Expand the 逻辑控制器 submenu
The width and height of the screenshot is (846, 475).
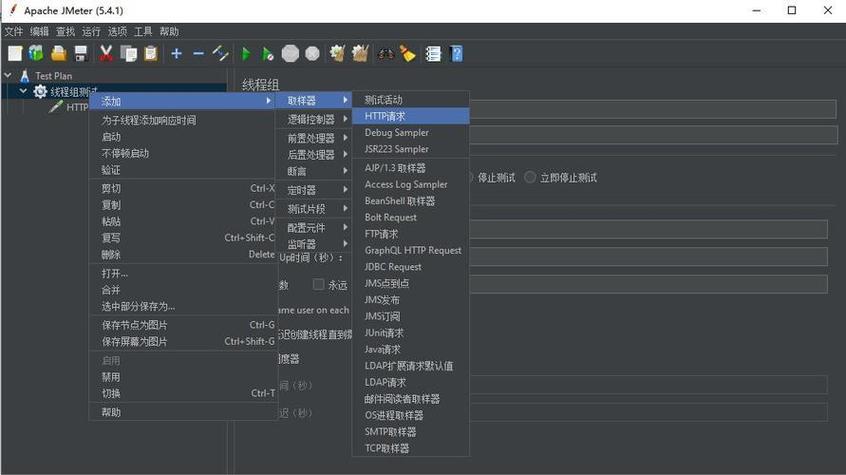[313, 119]
